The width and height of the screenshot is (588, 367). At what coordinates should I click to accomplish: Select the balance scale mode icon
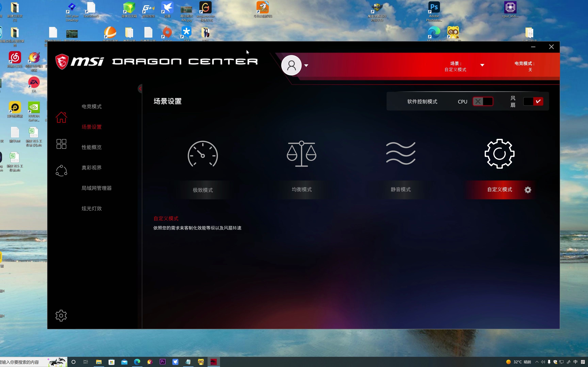(x=301, y=154)
